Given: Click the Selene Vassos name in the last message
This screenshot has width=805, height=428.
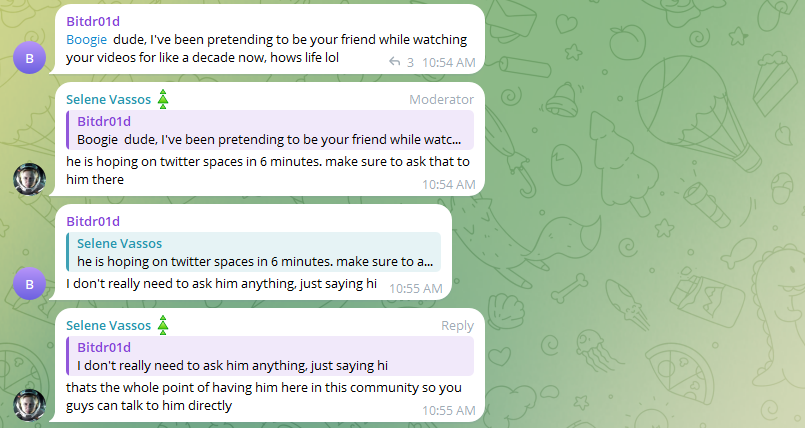Looking at the screenshot, I should click(x=108, y=325).
